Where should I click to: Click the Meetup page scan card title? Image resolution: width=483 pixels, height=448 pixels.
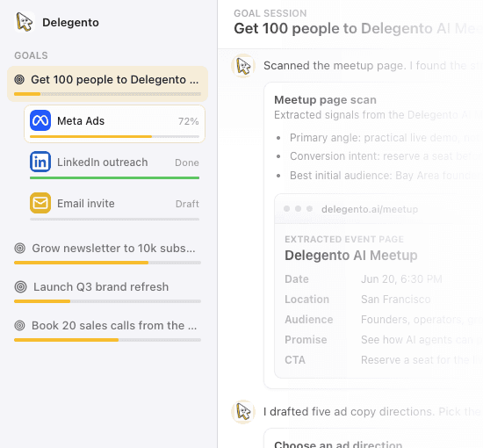pos(325,100)
